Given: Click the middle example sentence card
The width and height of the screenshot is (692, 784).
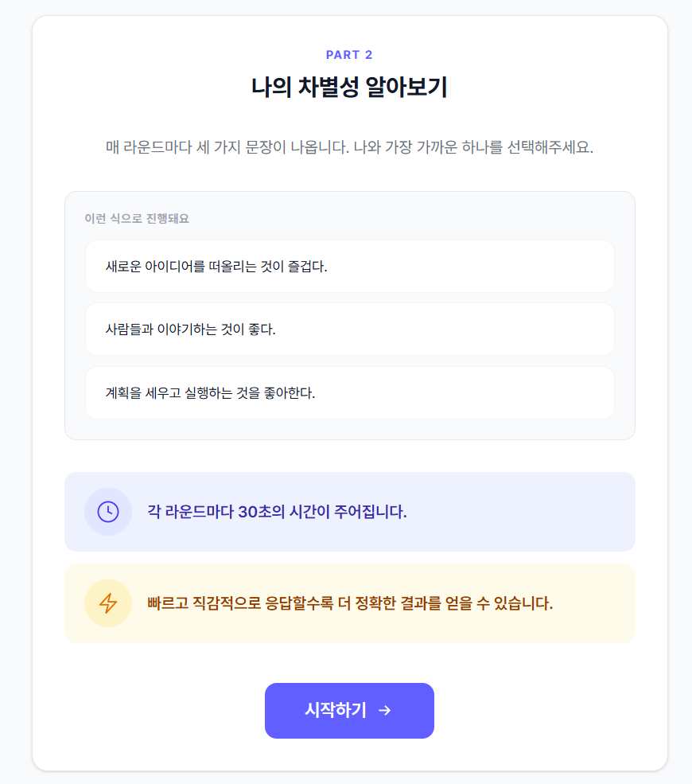Looking at the screenshot, I should (349, 329).
